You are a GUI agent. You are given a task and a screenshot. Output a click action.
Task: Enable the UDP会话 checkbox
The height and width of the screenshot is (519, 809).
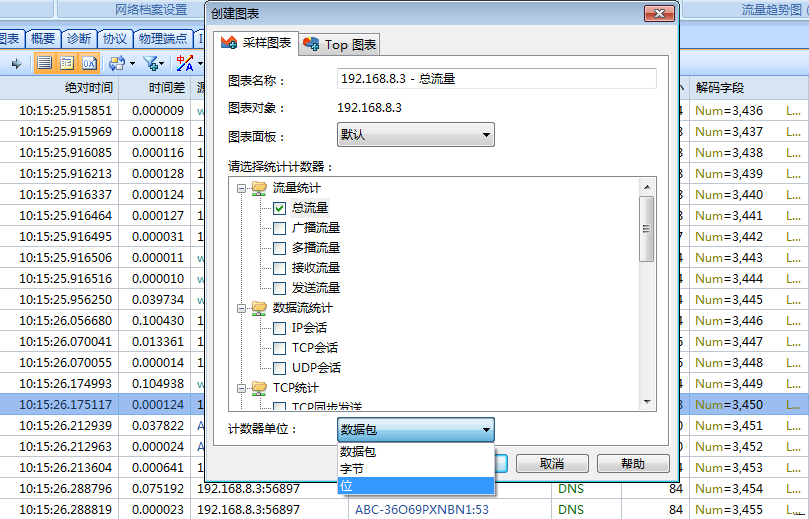point(279,368)
